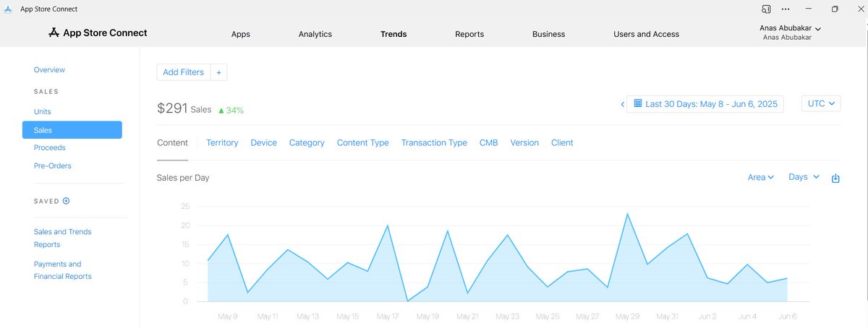The width and height of the screenshot is (868, 328).
Task: Open the Trends menu
Action: [393, 34]
